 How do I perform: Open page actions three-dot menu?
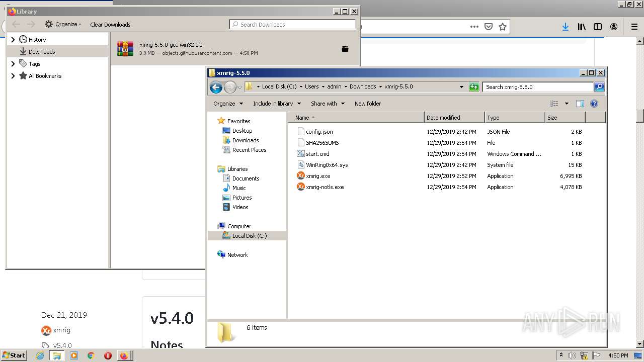(474, 27)
